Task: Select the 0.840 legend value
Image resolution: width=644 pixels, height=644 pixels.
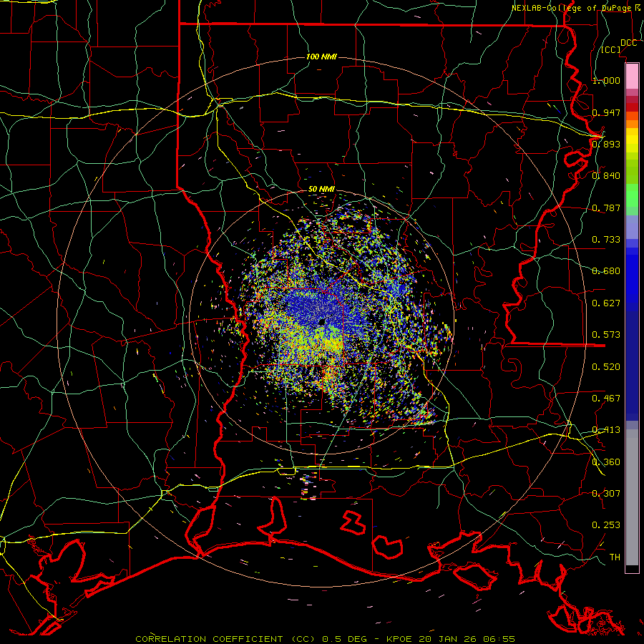Action: pyautogui.click(x=606, y=176)
